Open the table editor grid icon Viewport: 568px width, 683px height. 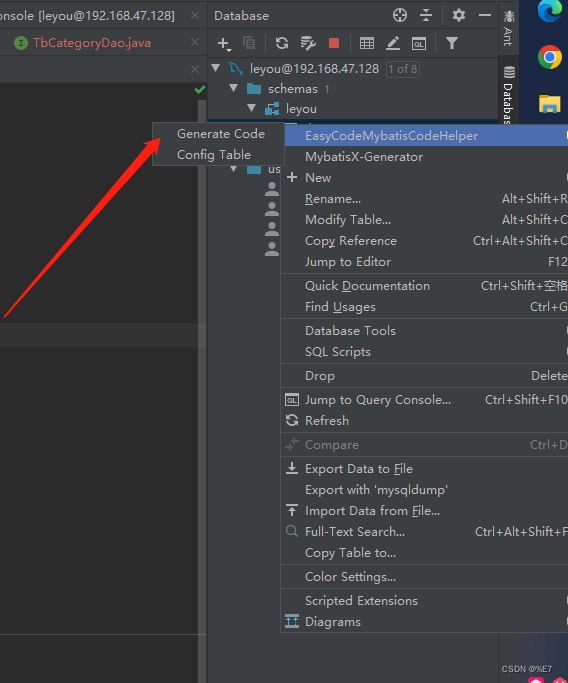click(x=367, y=43)
